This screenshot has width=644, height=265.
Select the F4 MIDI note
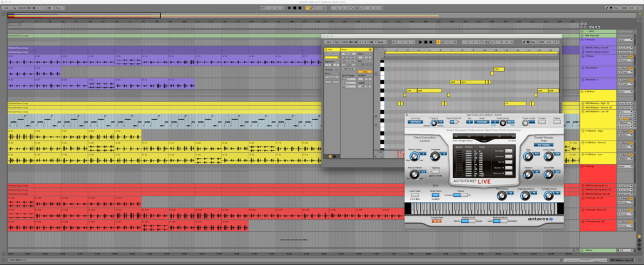(516, 104)
